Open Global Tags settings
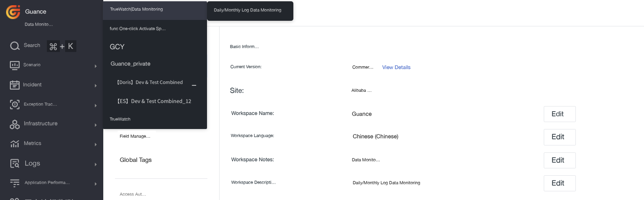 [x=136, y=160]
